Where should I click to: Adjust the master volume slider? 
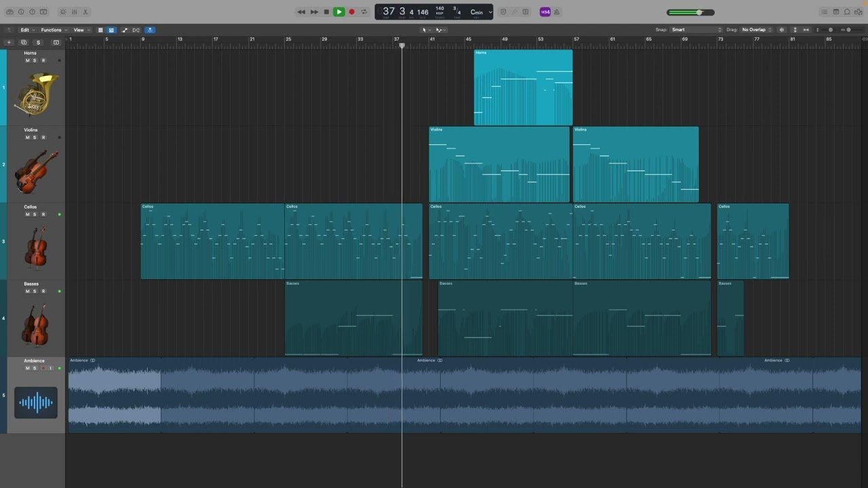tap(690, 12)
